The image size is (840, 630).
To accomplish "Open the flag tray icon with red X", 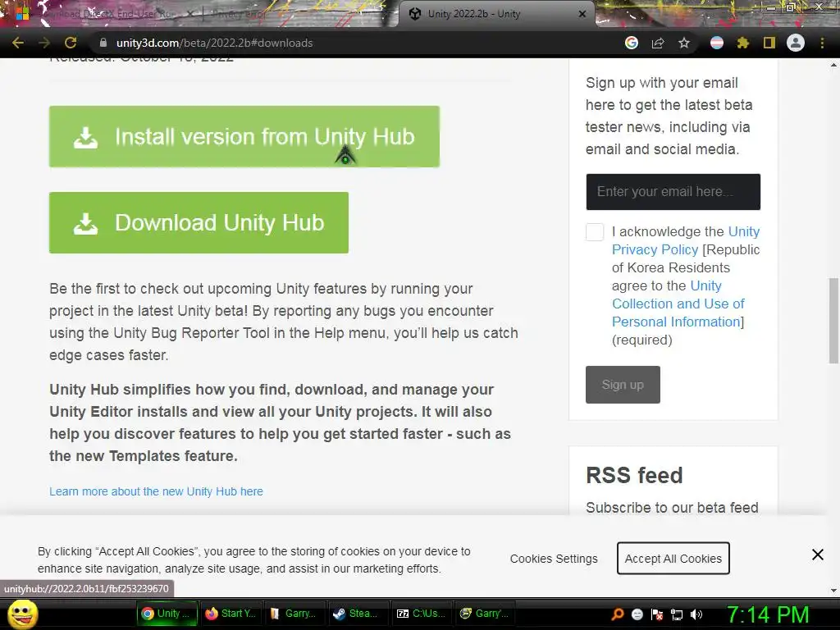I will point(657,614).
